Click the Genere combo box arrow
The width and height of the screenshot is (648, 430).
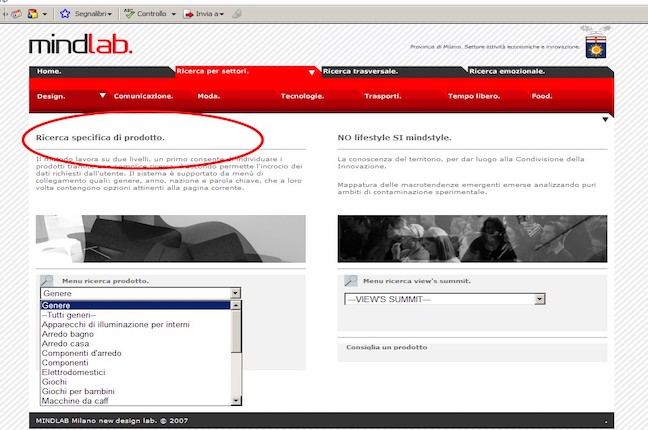tap(235, 293)
